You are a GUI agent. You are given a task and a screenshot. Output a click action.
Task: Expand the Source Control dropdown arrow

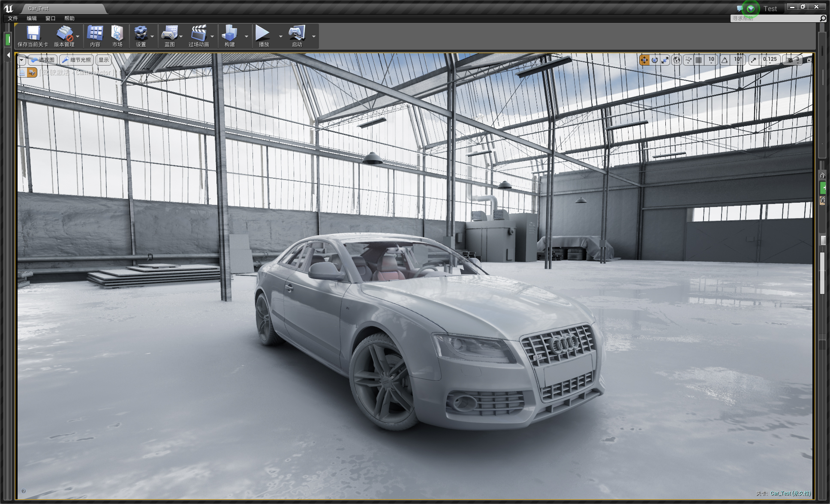pyautogui.click(x=78, y=36)
